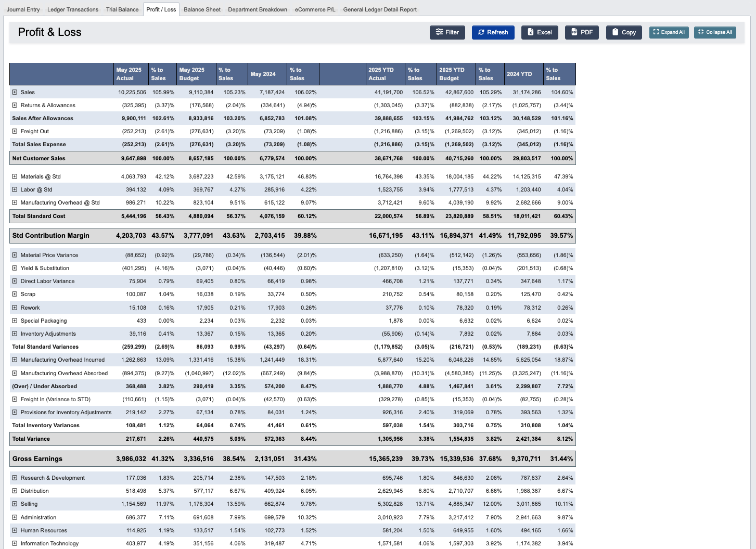
Task: Go to the Department Breakdown tab
Action: click(x=258, y=9)
